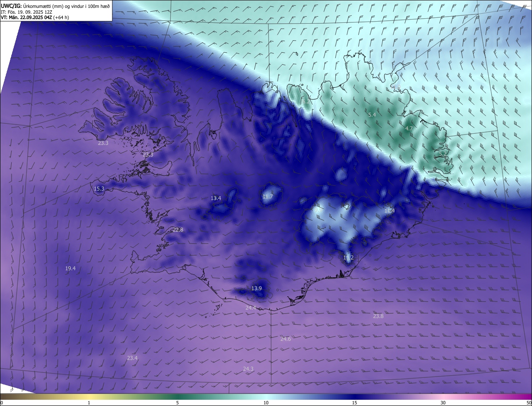The image size is (532, 406).
Task: Click the 19.4 value over the ocean
Action: point(70,269)
